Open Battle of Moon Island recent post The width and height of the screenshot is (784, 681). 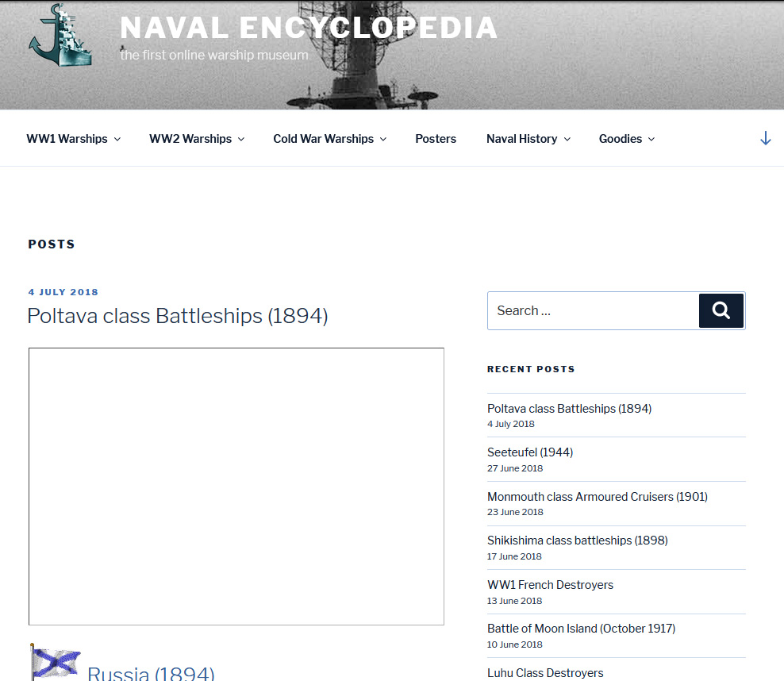[582, 629]
